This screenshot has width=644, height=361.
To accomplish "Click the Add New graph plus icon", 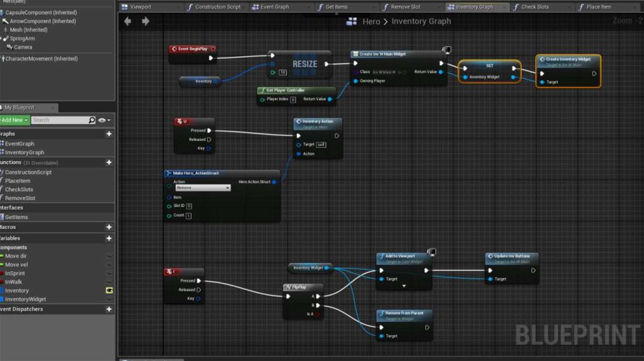I will coord(109,134).
